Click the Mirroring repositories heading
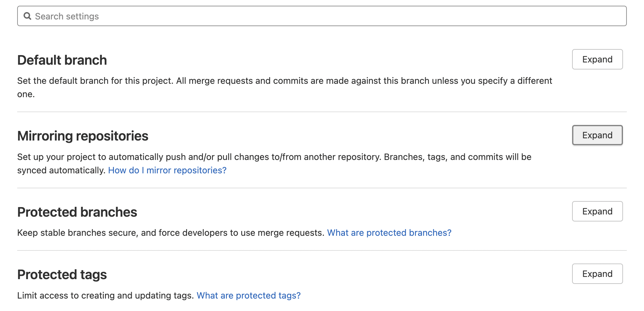The height and width of the screenshot is (311, 644). click(x=83, y=136)
